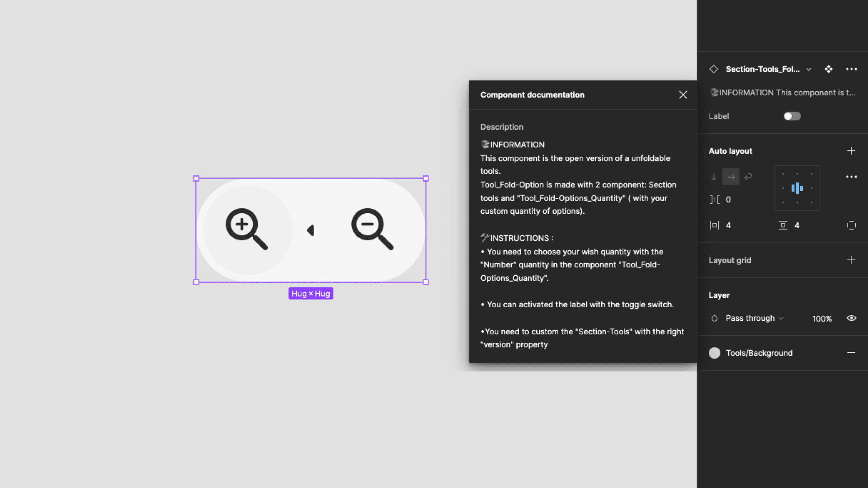Toggle individual padding icon
The image size is (868, 488).
tap(851, 225)
